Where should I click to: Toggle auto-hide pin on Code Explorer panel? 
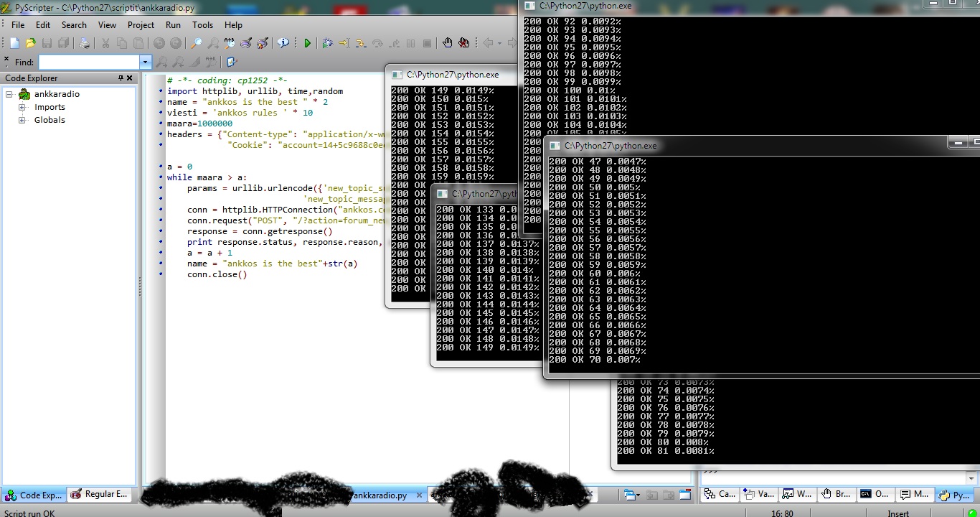pyautogui.click(x=121, y=78)
